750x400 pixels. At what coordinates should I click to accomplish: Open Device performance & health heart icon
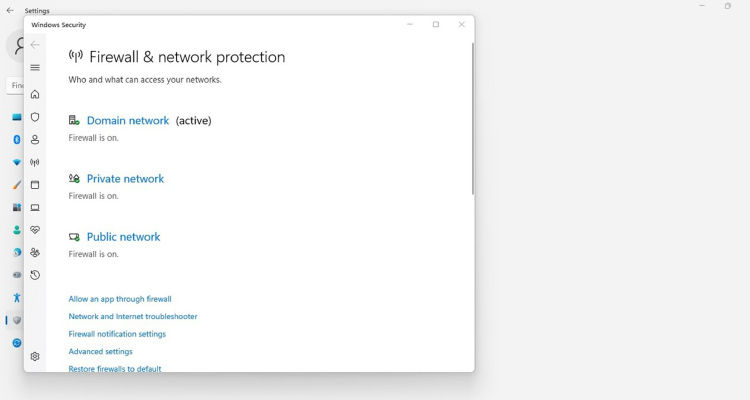[35, 230]
